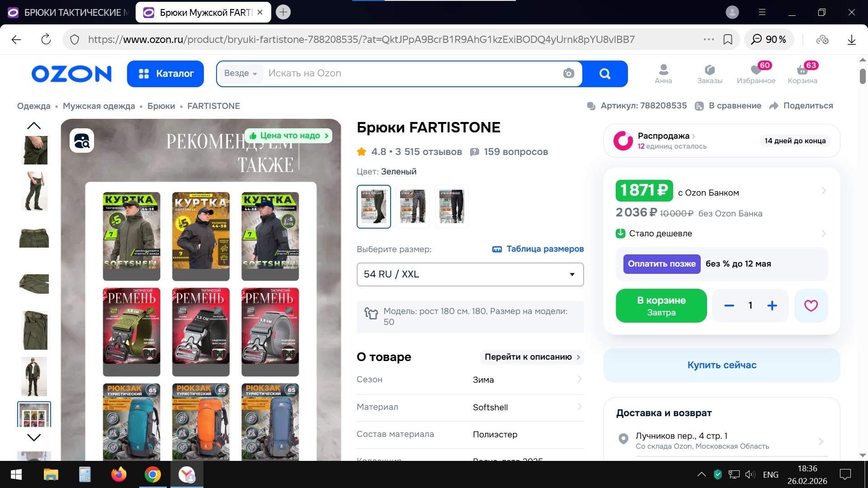Click the camera image search icon

[569, 73]
